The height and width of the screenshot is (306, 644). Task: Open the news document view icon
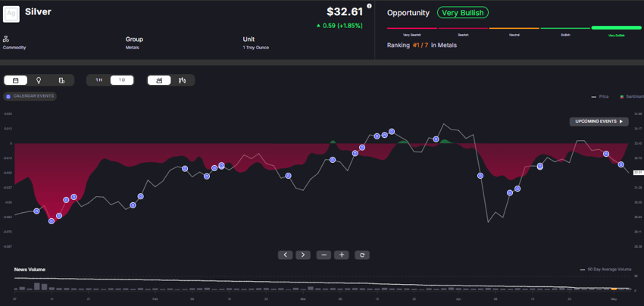pos(61,80)
